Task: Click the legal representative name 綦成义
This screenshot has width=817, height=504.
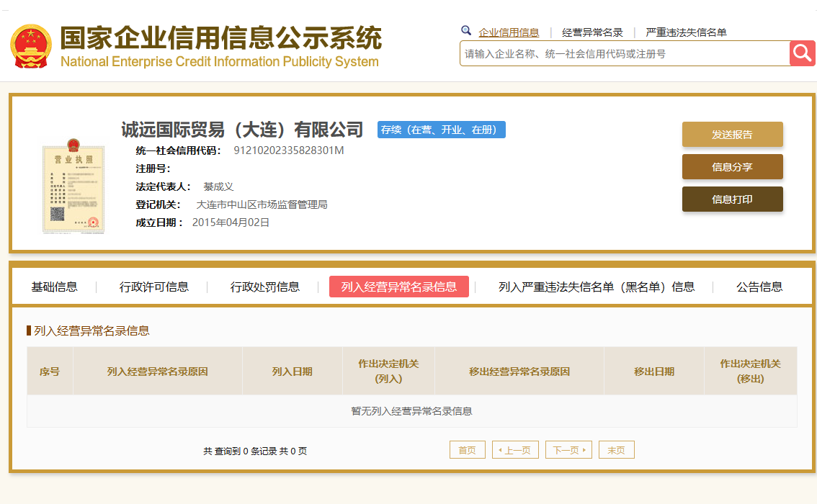Action: (218, 186)
